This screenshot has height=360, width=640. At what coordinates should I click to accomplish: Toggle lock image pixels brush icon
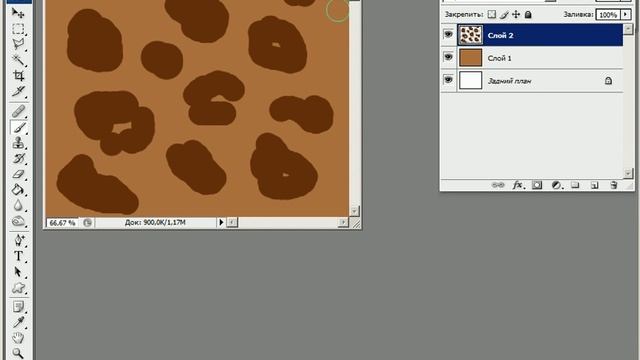[x=504, y=15]
